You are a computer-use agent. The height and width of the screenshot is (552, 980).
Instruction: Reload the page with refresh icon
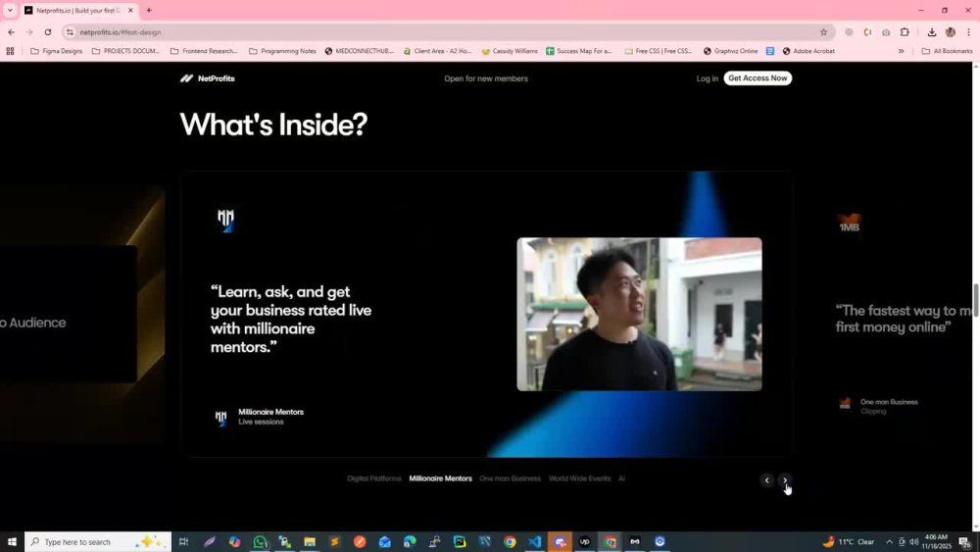click(x=47, y=32)
